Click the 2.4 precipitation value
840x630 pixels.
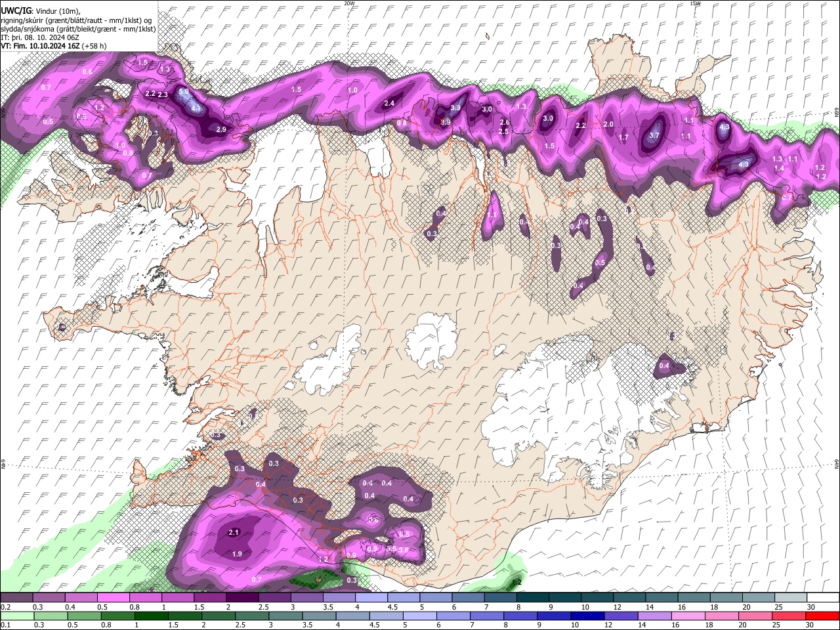pos(389,103)
